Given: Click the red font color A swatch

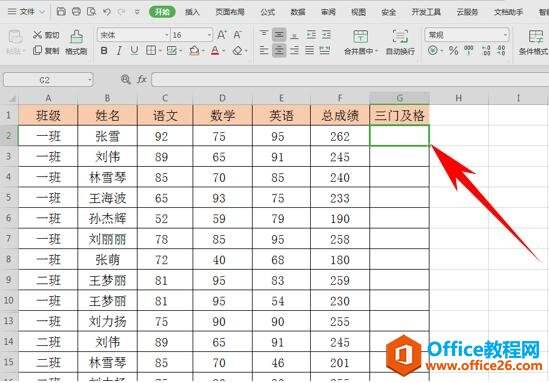Looking at the screenshot, I should [x=215, y=50].
